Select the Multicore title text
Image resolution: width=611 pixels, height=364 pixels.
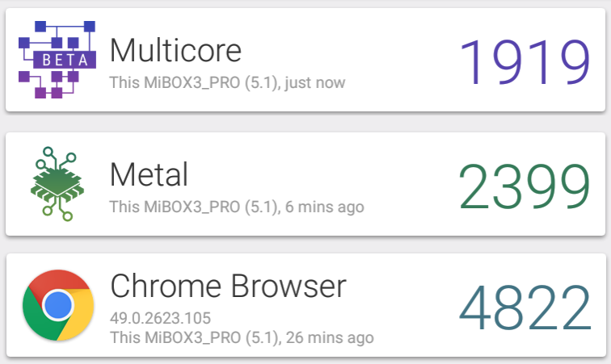[175, 50]
